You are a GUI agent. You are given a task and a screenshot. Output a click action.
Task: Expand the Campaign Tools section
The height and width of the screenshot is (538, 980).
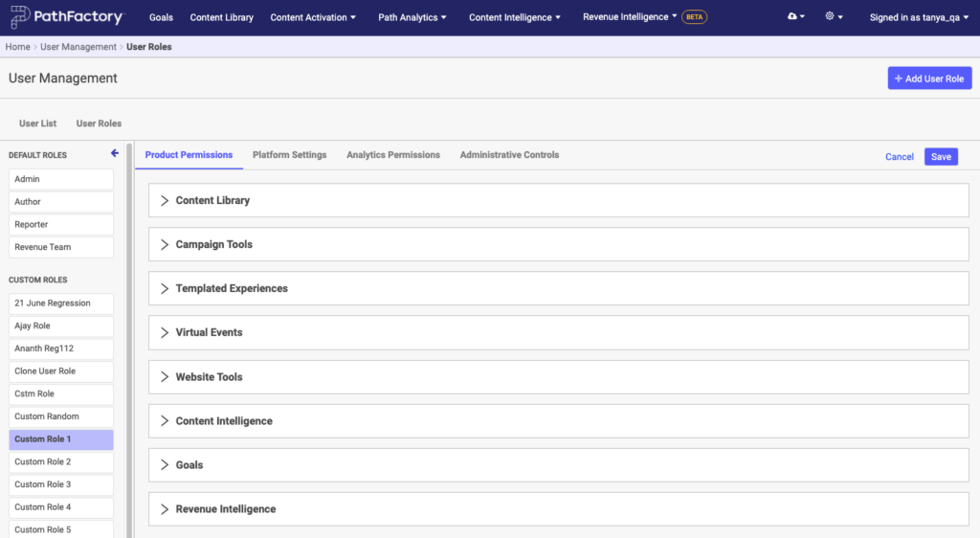coord(558,244)
